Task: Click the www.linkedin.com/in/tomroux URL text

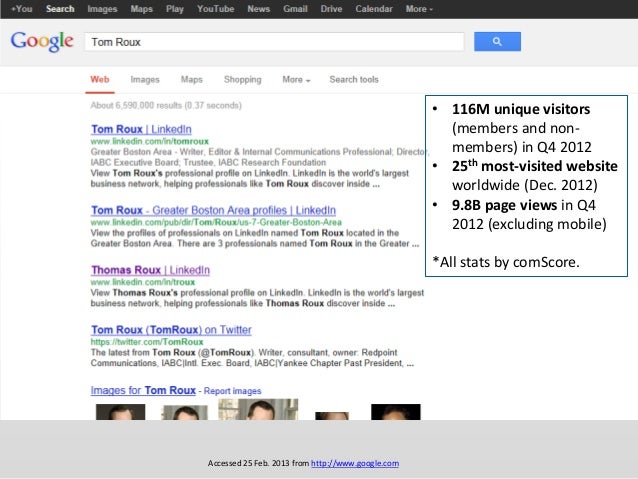Action: coord(150,141)
